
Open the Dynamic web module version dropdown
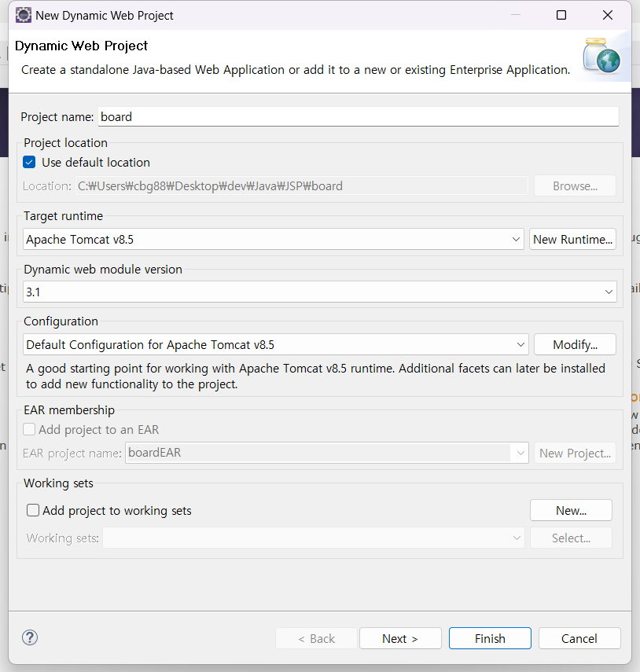click(x=320, y=292)
